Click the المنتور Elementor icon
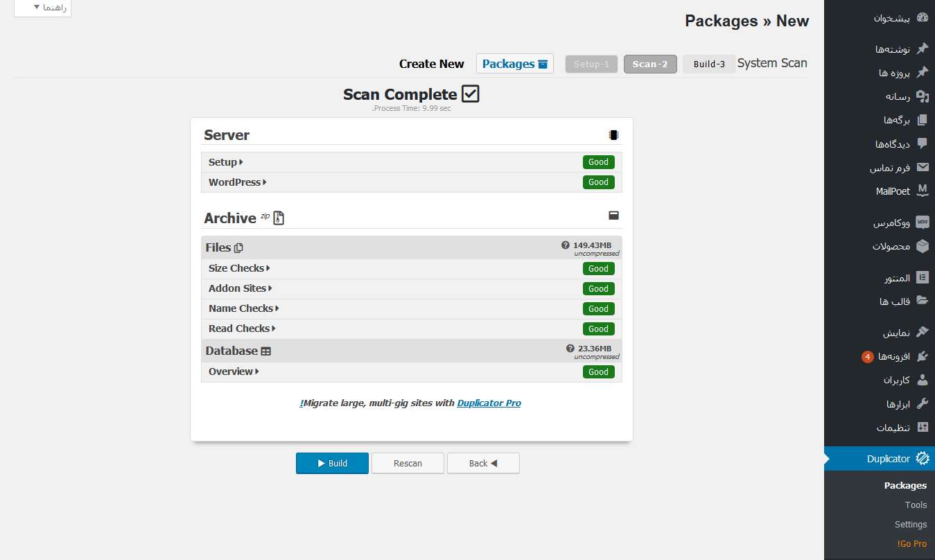The width and height of the screenshot is (935, 560). (922, 278)
